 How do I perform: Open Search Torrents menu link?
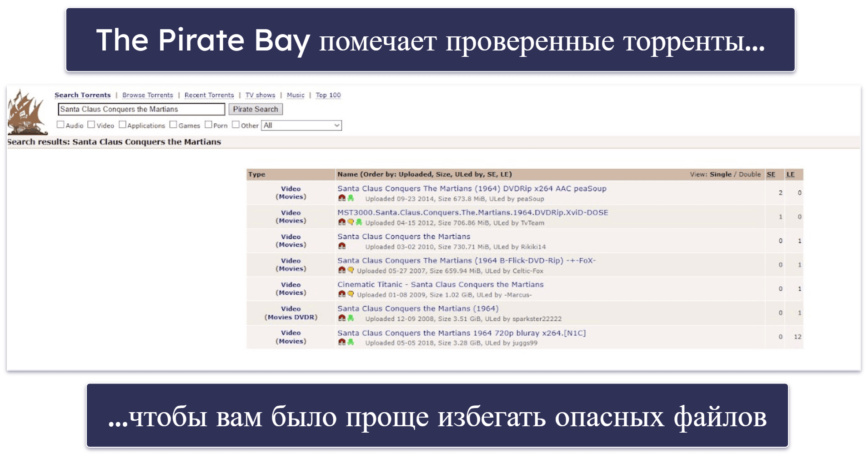pos(83,95)
